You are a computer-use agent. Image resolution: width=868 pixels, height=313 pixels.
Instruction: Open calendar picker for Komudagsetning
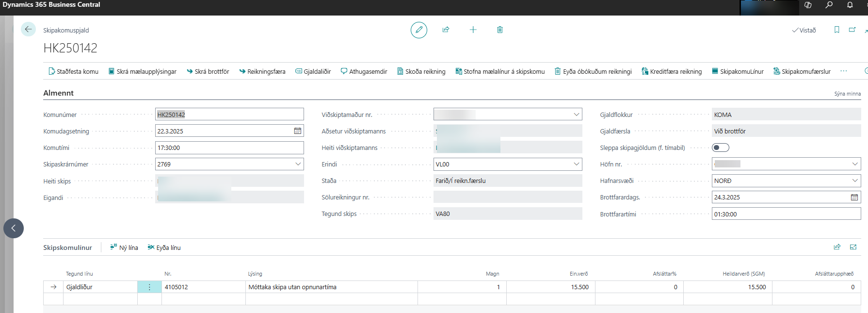click(x=297, y=131)
